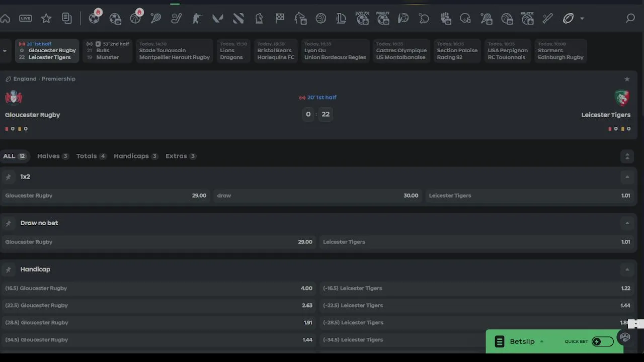Switch to the Halves tab

(53, 156)
